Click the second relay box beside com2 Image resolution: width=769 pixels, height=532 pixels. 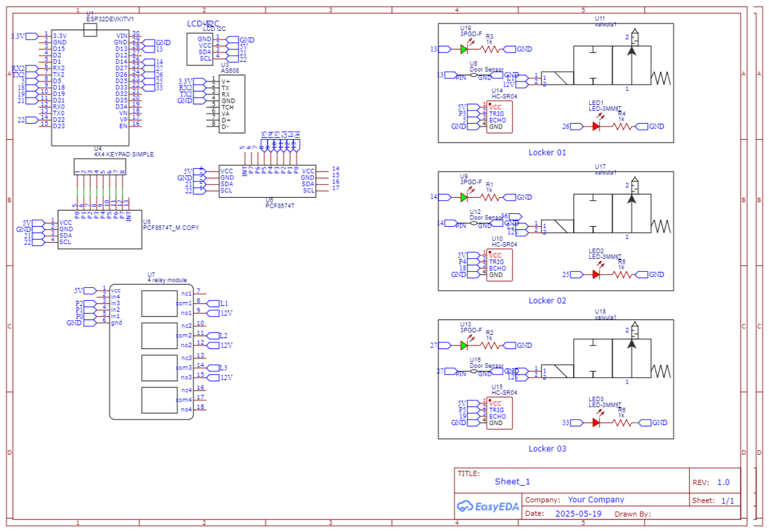(x=159, y=335)
